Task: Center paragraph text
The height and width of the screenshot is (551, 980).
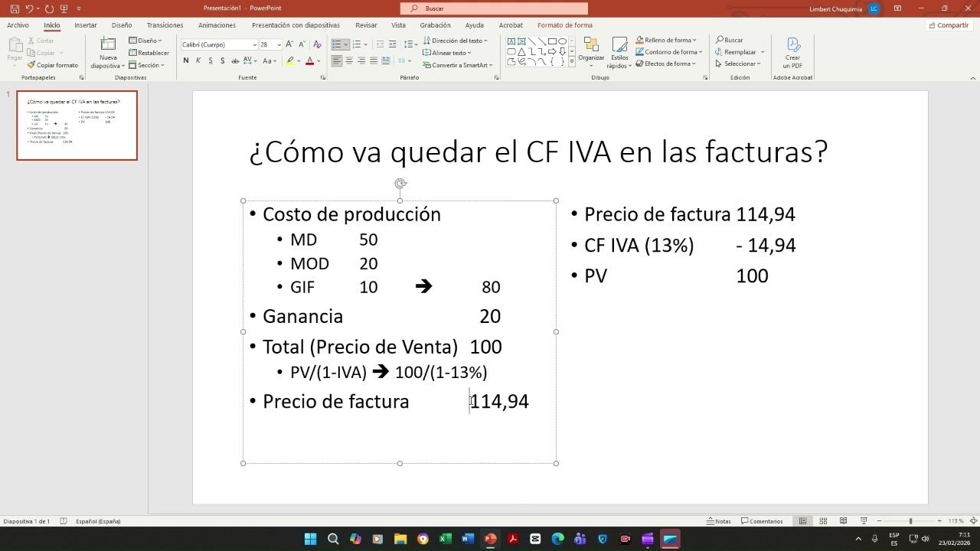Action: click(x=349, y=60)
